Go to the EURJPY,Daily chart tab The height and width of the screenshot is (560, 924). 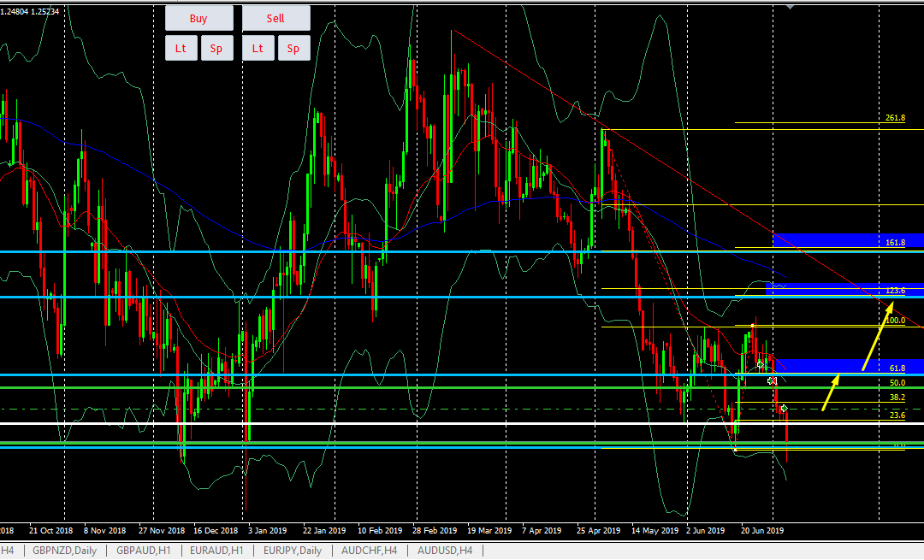click(x=293, y=551)
